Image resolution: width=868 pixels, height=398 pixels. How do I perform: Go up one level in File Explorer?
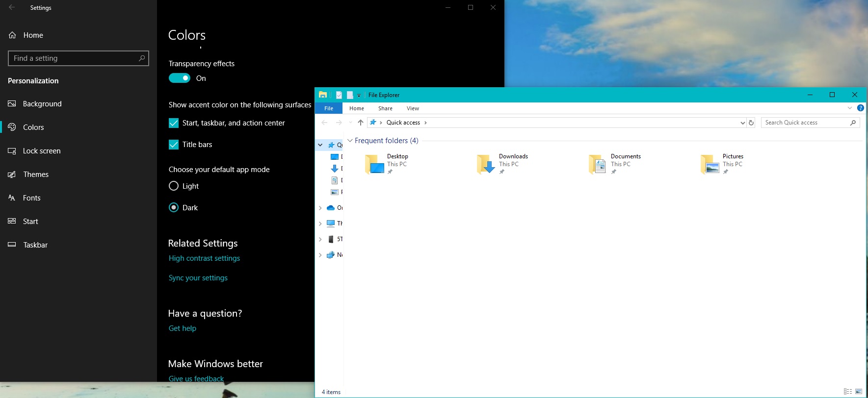point(361,123)
